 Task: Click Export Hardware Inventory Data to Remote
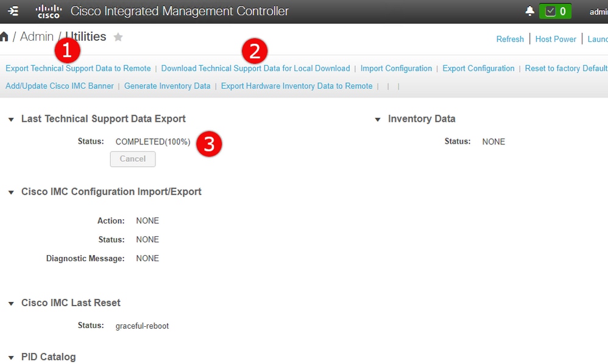pos(297,86)
